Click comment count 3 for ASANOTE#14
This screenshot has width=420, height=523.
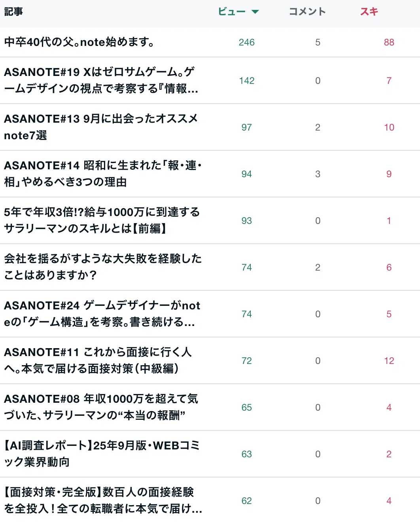point(318,174)
